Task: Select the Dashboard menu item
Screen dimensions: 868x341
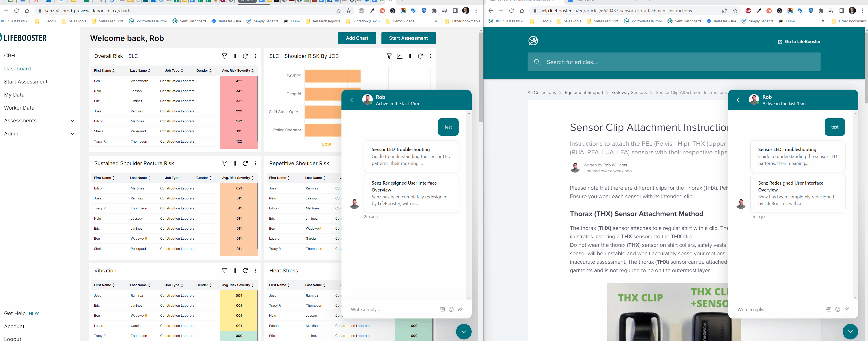Action: coord(17,69)
